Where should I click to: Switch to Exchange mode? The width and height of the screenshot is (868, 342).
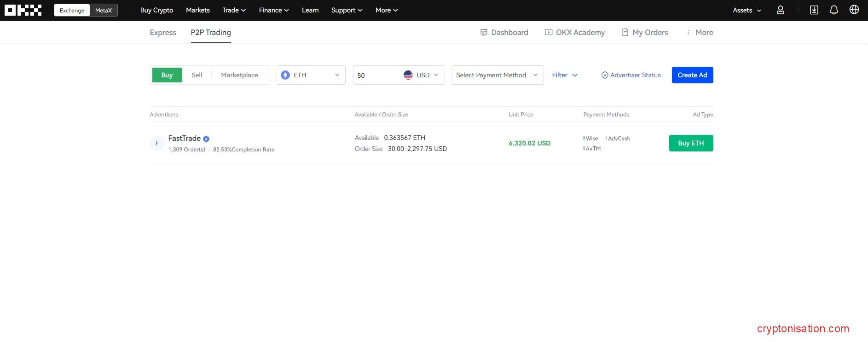(72, 10)
